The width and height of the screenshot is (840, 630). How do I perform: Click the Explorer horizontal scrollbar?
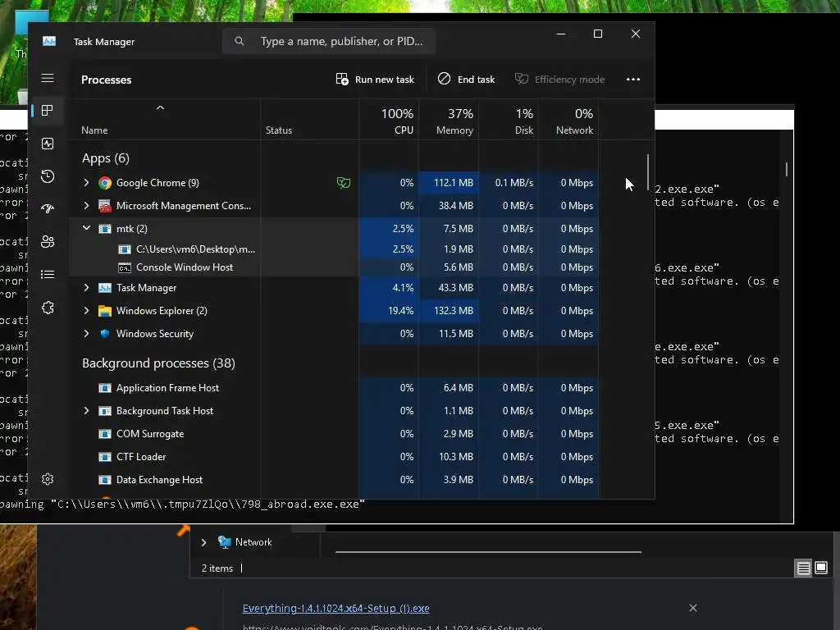coord(488,551)
